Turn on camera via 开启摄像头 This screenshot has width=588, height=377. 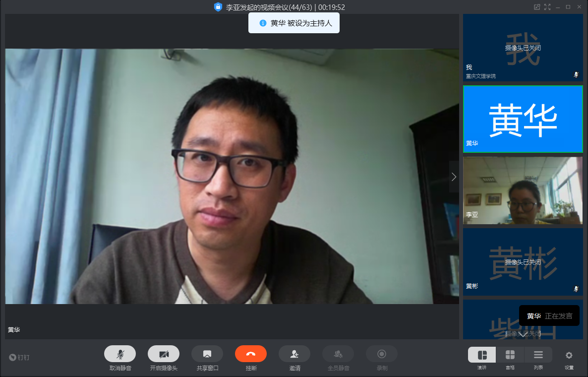[x=164, y=354]
